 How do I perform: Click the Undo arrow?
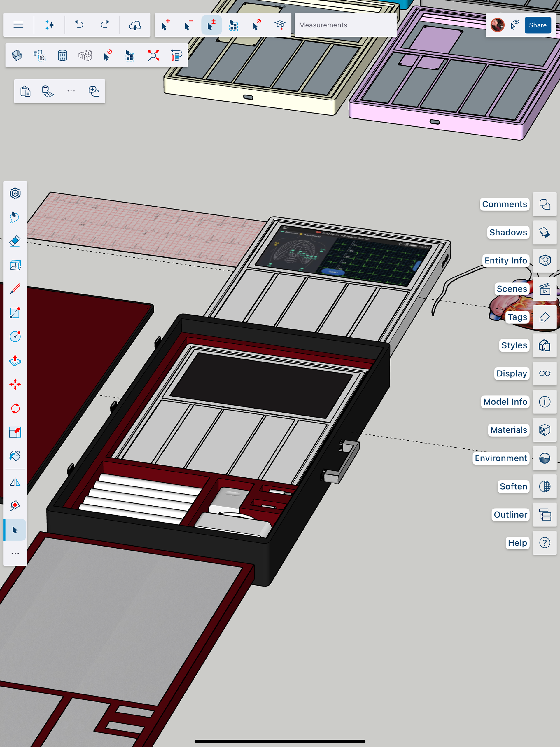point(79,25)
